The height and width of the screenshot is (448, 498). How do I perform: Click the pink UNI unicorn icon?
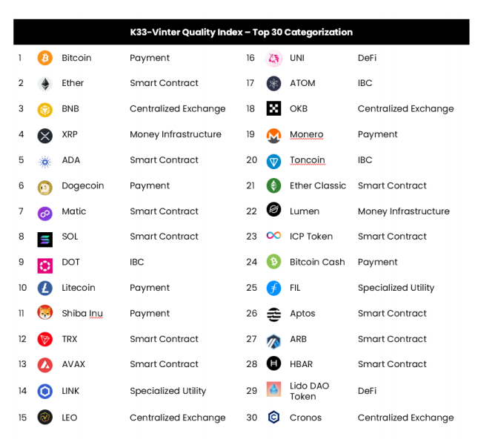pyautogui.click(x=273, y=58)
